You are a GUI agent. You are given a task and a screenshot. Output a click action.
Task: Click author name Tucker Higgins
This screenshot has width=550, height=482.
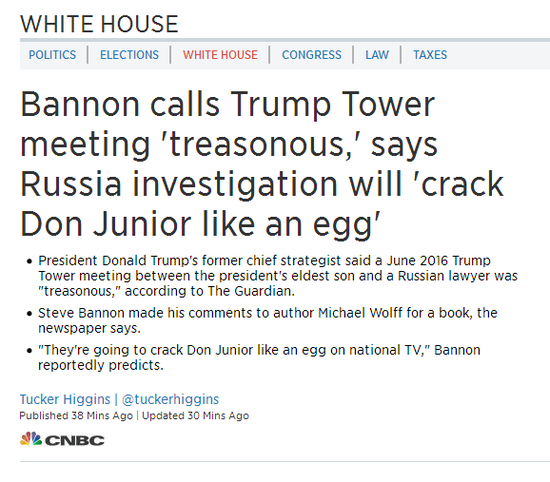(65, 399)
